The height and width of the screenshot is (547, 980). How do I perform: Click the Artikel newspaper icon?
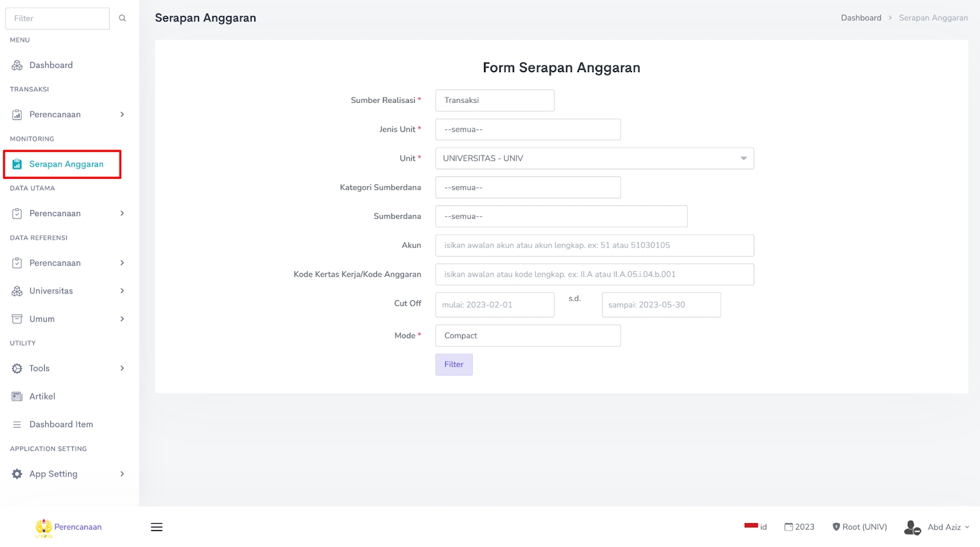17,397
